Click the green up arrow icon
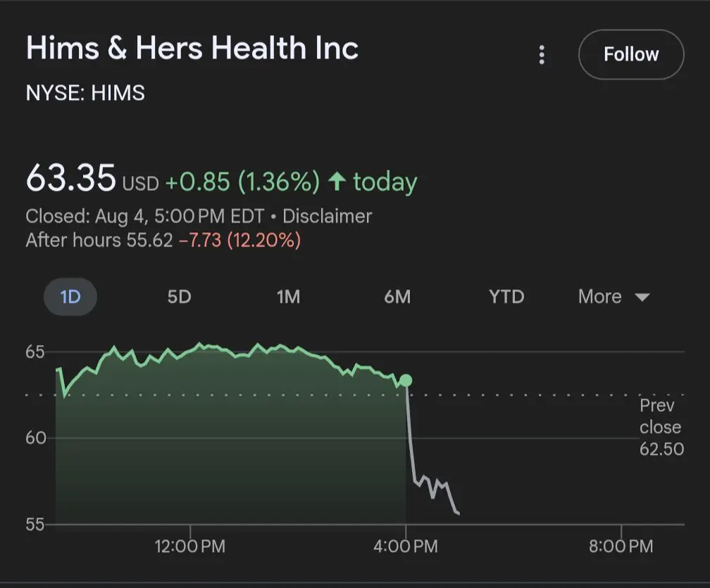 click(x=337, y=181)
